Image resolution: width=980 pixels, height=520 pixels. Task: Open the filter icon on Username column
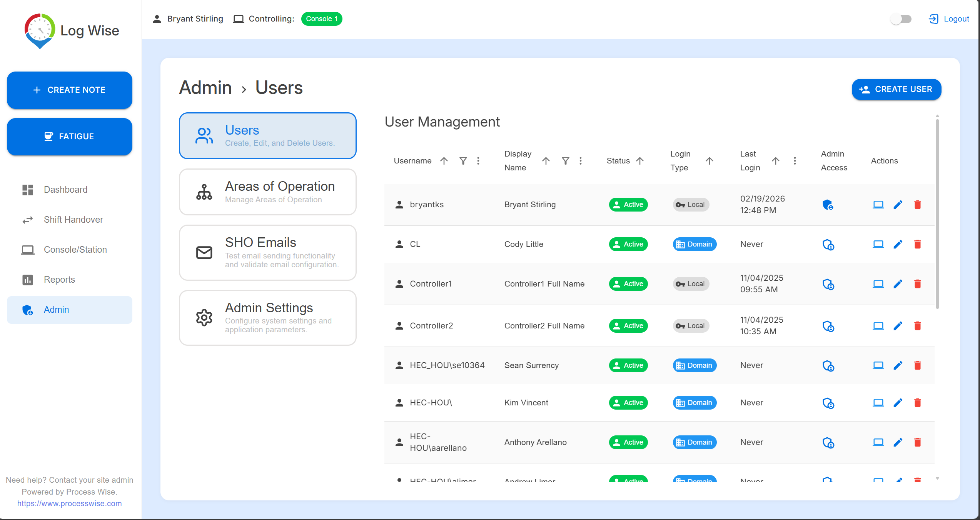(463, 161)
